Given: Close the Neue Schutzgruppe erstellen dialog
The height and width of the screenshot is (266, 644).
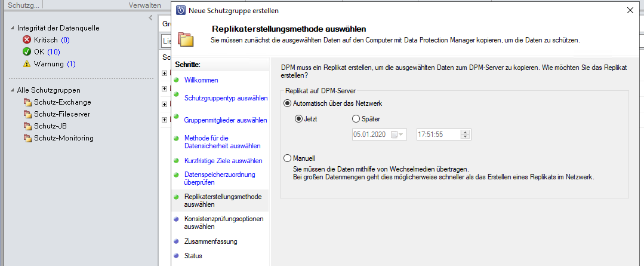Looking at the screenshot, I should click(x=630, y=11).
